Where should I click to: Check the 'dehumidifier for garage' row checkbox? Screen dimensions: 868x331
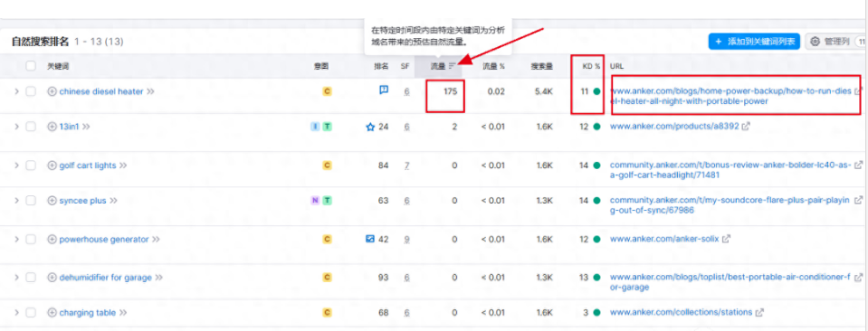tap(31, 278)
